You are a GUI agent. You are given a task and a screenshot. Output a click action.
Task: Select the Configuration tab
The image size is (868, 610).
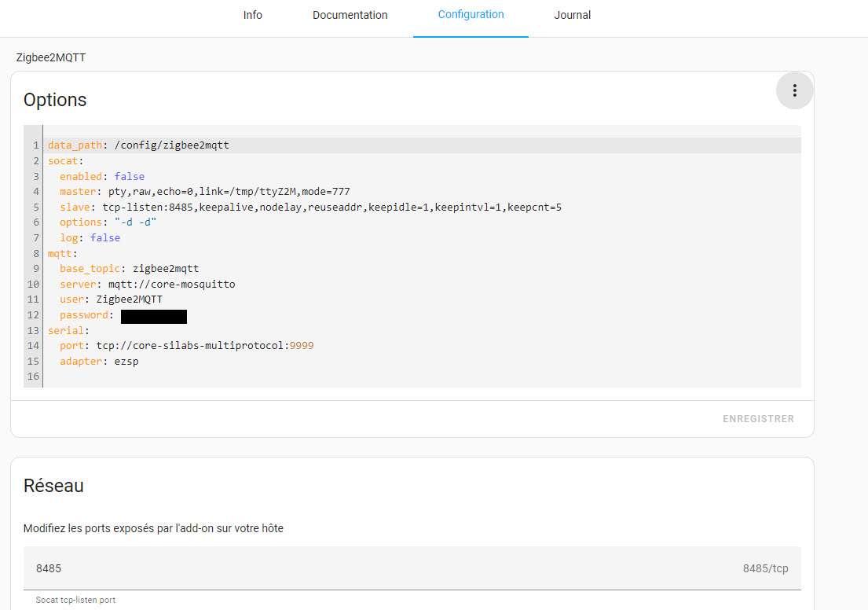[x=471, y=15]
